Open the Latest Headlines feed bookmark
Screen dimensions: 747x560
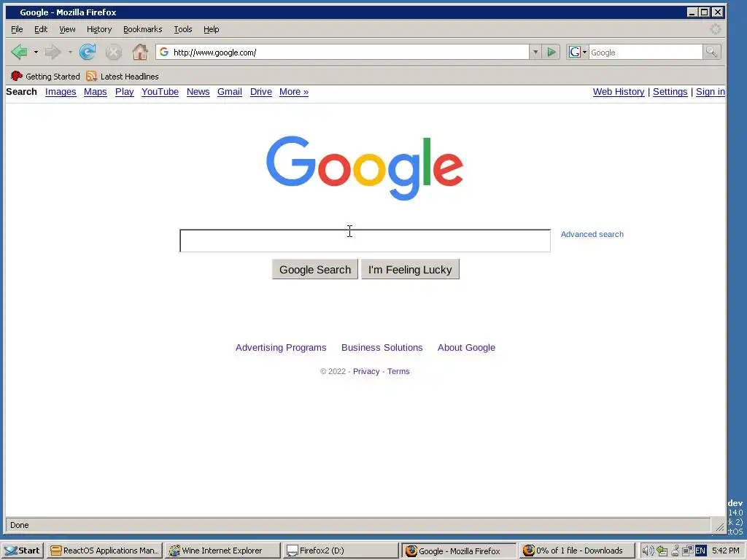(123, 76)
